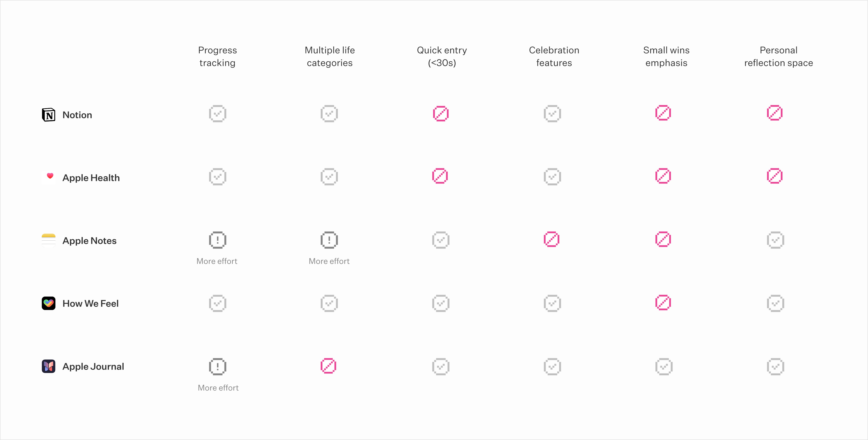The height and width of the screenshot is (440, 868).
Task: Click More effort label under Apple Journal
Action: pos(218,388)
